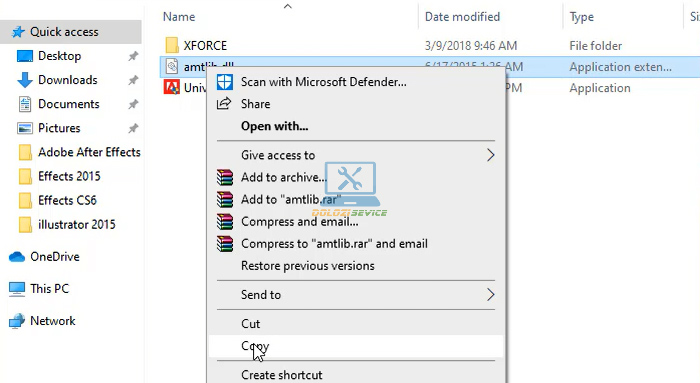The height and width of the screenshot is (383, 700).
Task: Select Network label in navigation pane
Action: (x=53, y=321)
